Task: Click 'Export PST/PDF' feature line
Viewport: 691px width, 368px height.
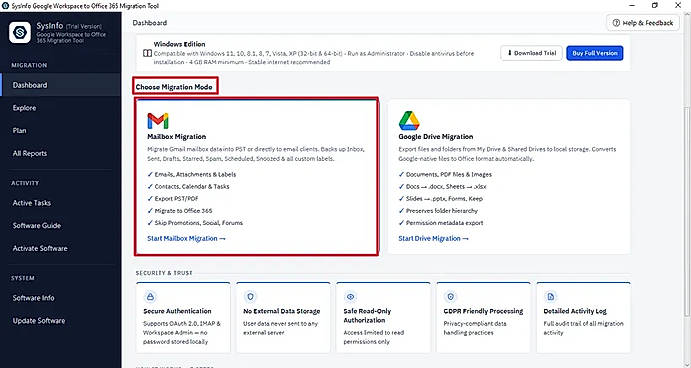Action: [x=173, y=199]
